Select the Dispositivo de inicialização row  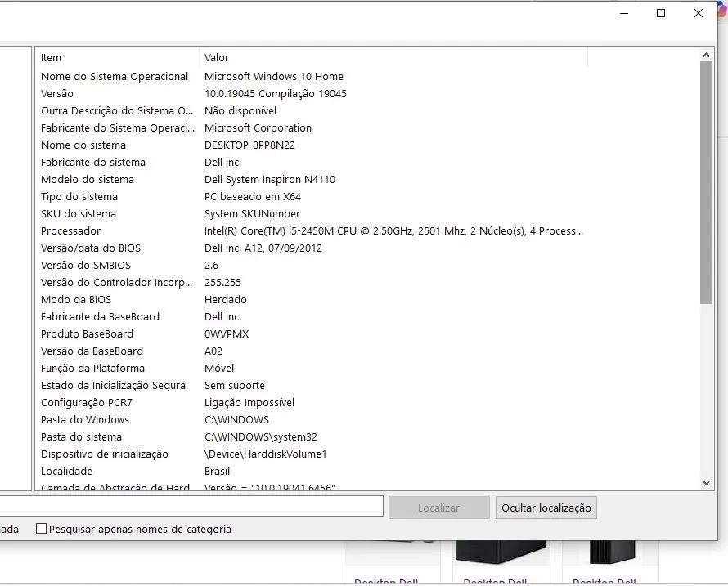pos(311,454)
